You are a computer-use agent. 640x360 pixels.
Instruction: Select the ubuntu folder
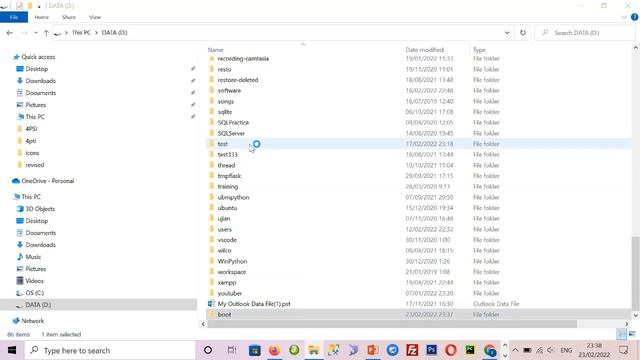pyautogui.click(x=227, y=208)
